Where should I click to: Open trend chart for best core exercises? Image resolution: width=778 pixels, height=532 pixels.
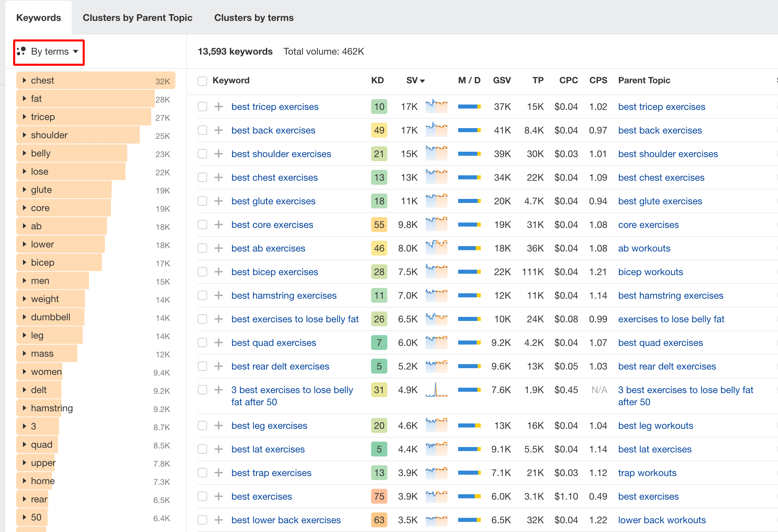436,224
